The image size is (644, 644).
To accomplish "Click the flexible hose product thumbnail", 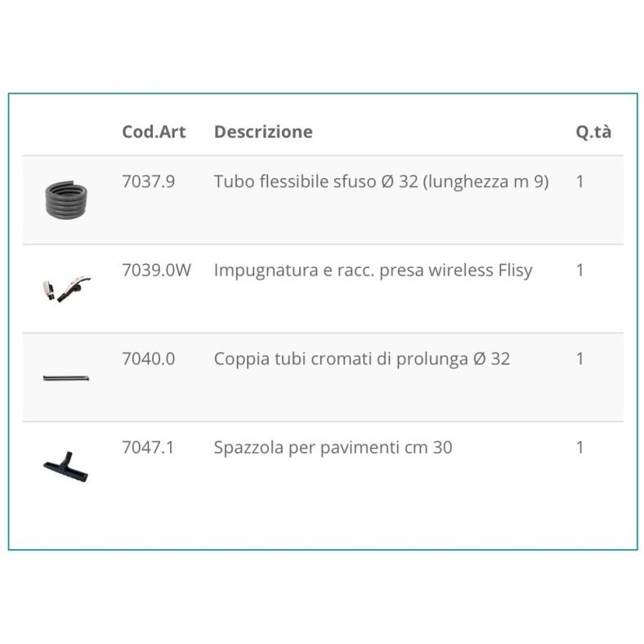I will click(66, 199).
